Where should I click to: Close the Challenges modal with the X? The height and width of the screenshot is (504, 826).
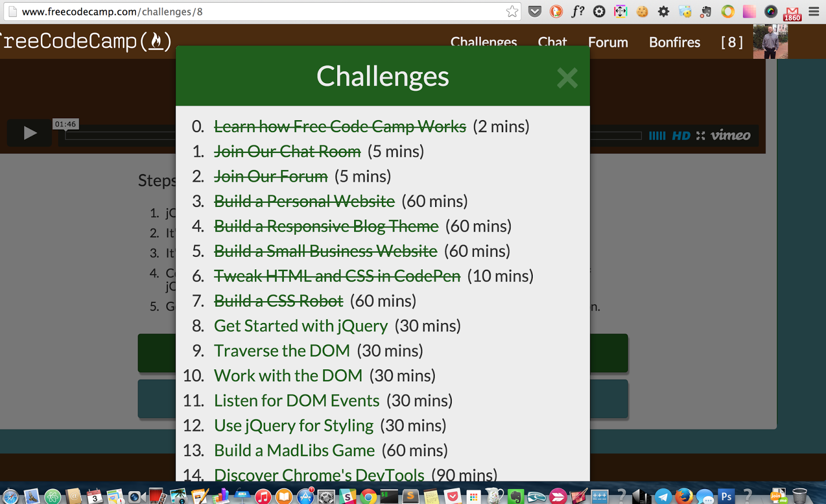[x=567, y=78]
